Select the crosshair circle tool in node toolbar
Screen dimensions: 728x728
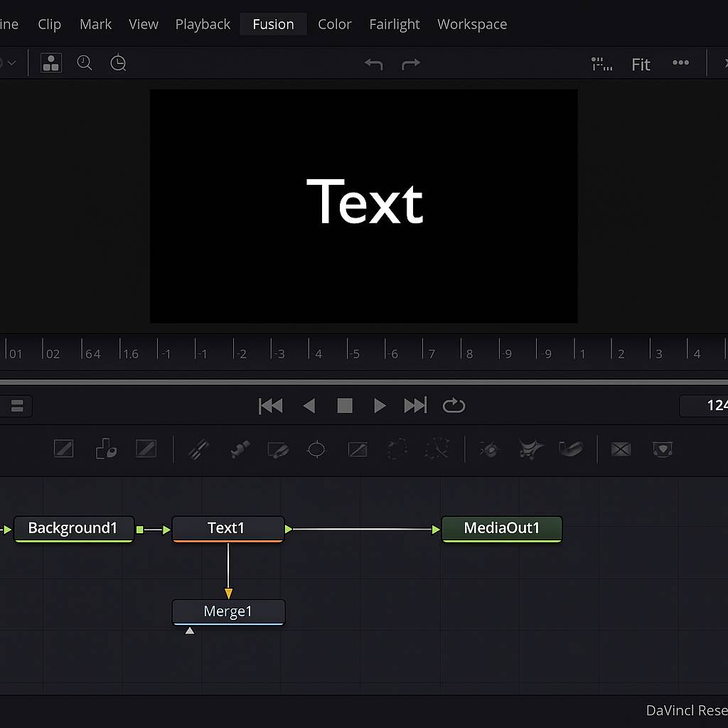click(316, 449)
